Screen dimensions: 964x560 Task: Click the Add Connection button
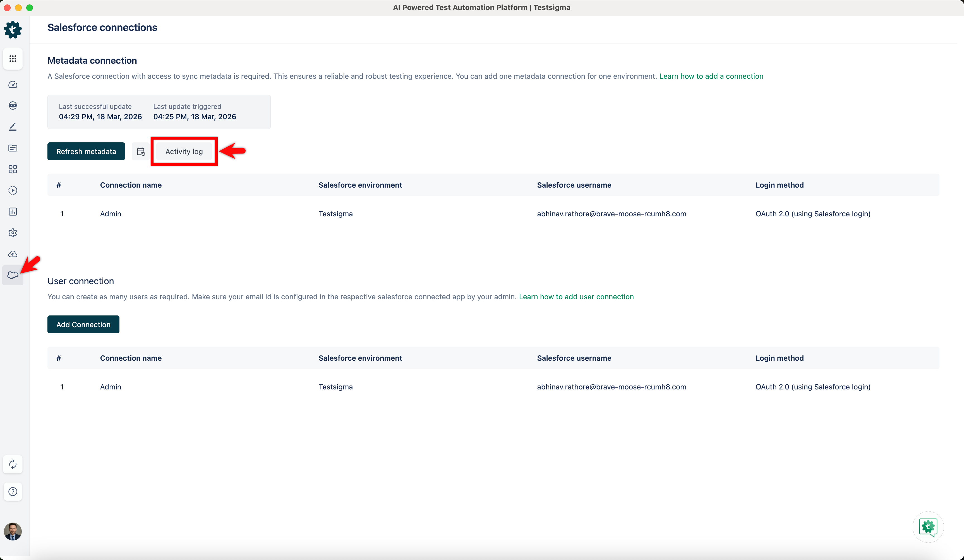coord(83,324)
